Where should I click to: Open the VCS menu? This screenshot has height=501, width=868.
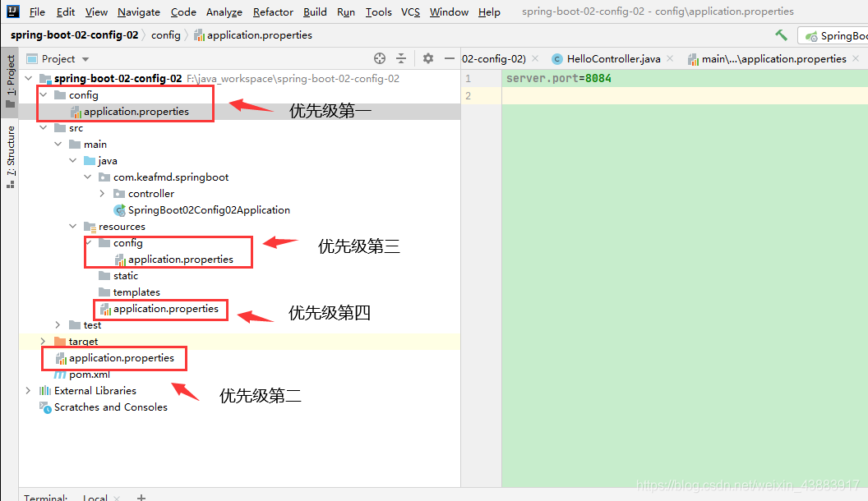(x=410, y=11)
